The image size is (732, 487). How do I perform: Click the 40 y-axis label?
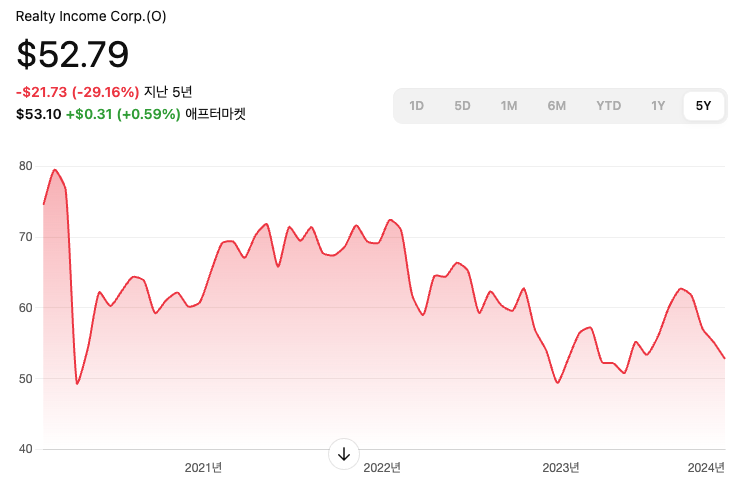(26, 449)
